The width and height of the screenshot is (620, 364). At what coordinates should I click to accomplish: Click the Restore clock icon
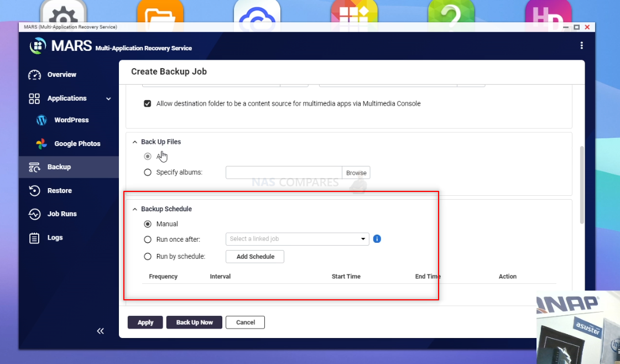point(34,191)
